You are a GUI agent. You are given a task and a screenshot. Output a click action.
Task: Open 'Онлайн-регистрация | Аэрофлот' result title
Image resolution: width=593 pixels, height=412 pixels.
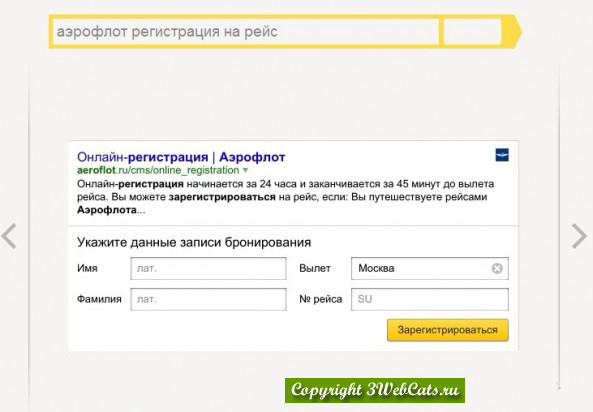[x=181, y=157]
